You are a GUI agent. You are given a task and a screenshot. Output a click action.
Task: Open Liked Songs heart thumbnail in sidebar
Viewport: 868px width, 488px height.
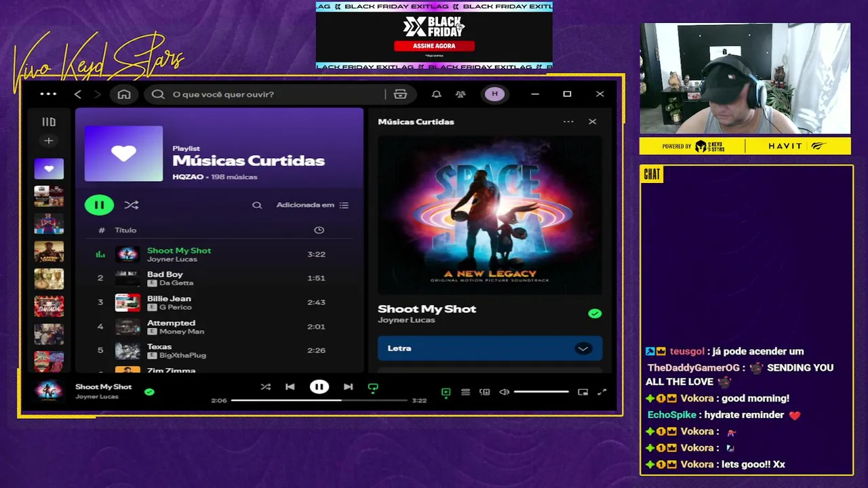coord(49,169)
